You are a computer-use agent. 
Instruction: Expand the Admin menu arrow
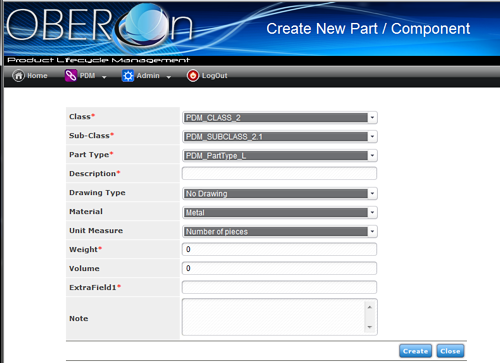(x=169, y=77)
